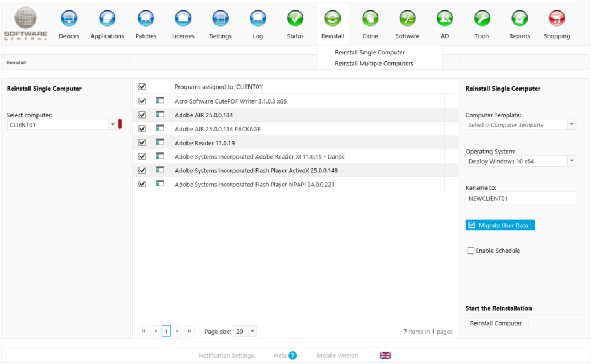Open the Status section icon

tap(295, 18)
